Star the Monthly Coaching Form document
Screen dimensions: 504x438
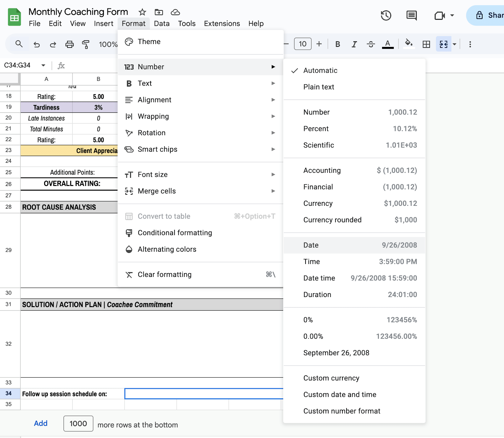point(142,12)
